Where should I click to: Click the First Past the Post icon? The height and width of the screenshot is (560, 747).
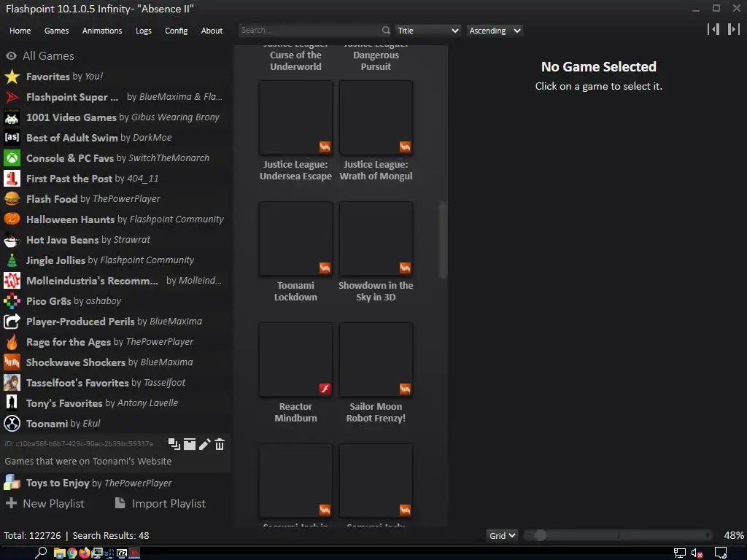[x=12, y=179]
